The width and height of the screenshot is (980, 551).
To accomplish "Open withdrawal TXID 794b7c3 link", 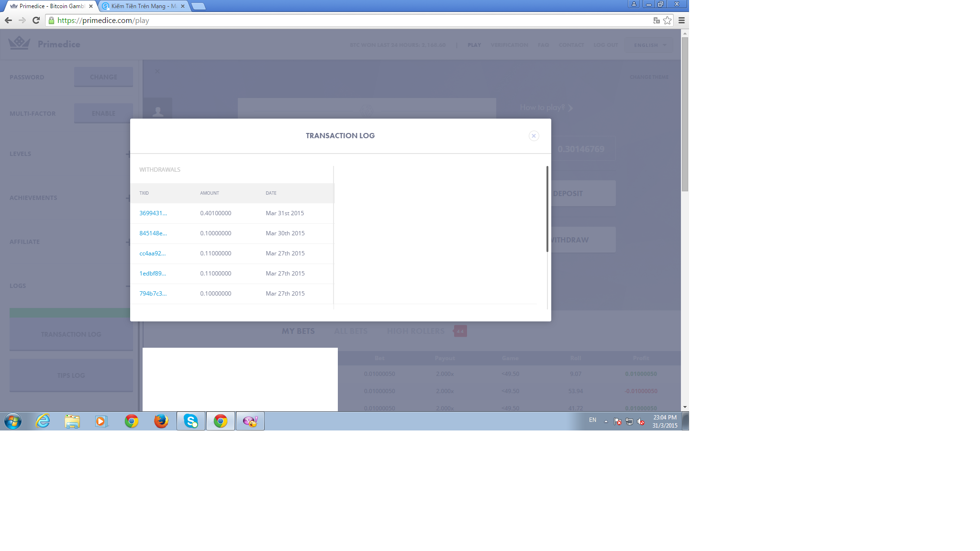I will [x=153, y=294].
